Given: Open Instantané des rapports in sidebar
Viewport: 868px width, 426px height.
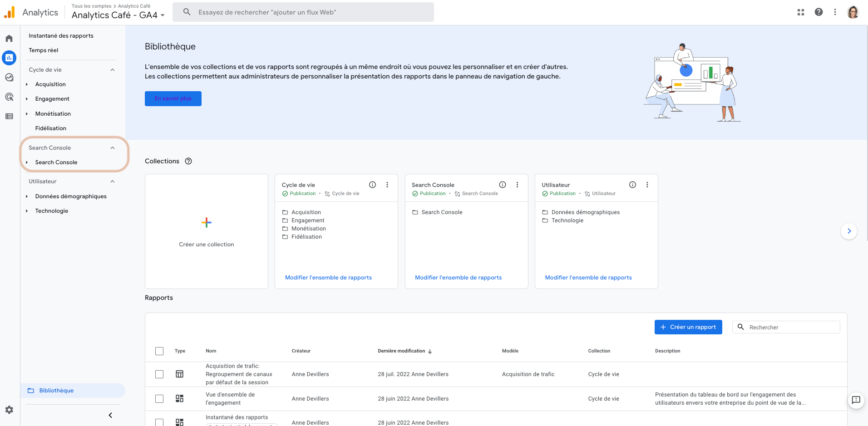Looking at the screenshot, I should click(x=61, y=36).
